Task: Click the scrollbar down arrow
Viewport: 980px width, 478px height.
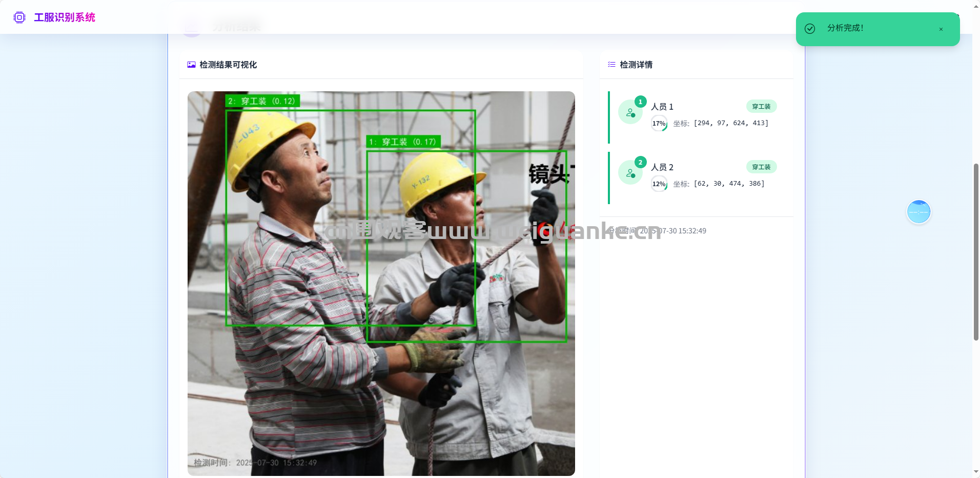Action: (x=976, y=472)
